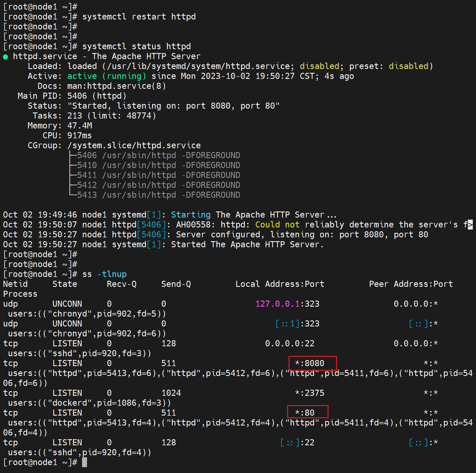The height and width of the screenshot is (473, 476).
Task: Open the man:httpd.service(8) docs reference
Action: point(116,86)
